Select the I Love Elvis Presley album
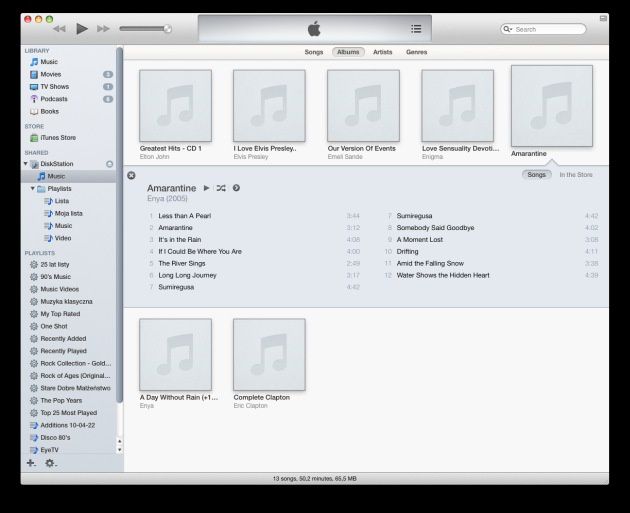The width and height of the screenshot is (630, 513). coord(269,106)
